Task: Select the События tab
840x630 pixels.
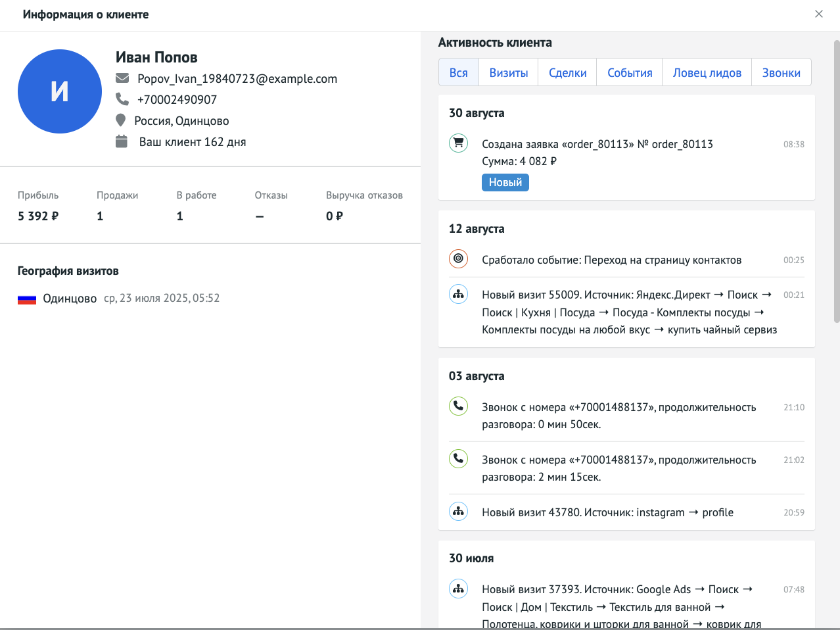Action: (629, 72)
